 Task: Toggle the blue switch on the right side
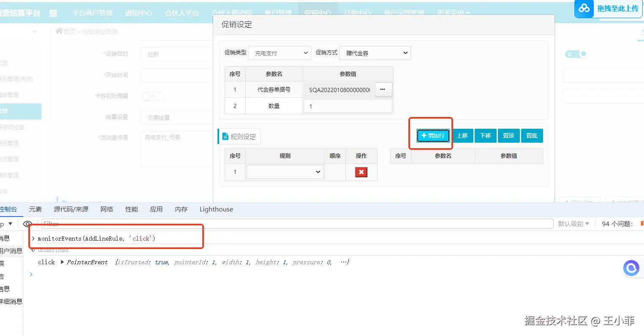tap(576, 54)
